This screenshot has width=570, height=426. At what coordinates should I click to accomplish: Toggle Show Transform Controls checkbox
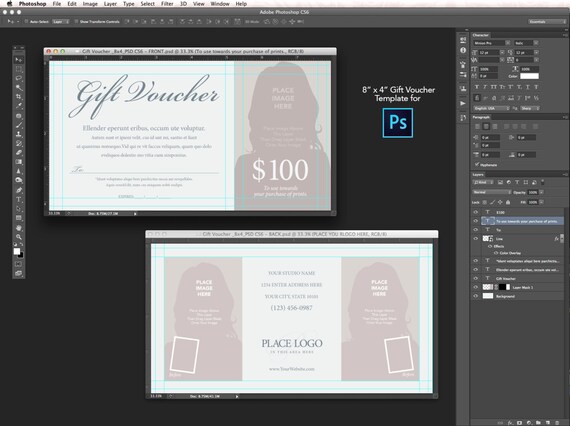point(76,21)
